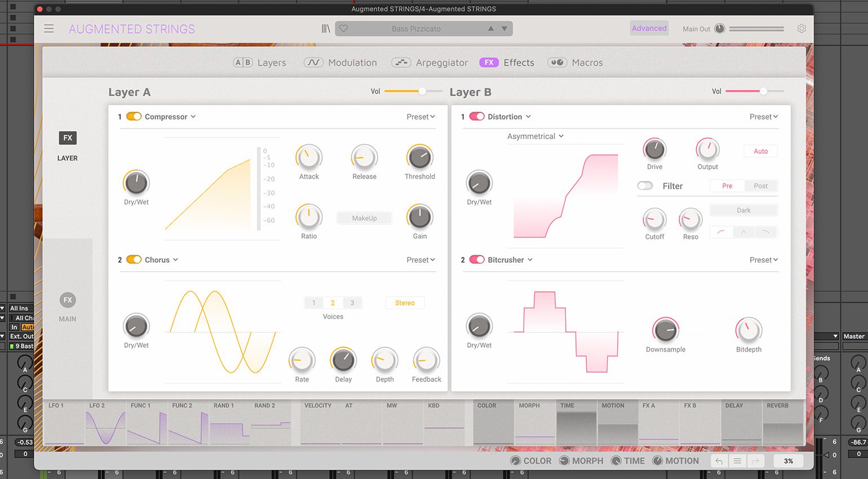The width and height of the screenshot is (868, 479).
Task: Toggle Distortion Auto output
Action: tap(760, 151)
